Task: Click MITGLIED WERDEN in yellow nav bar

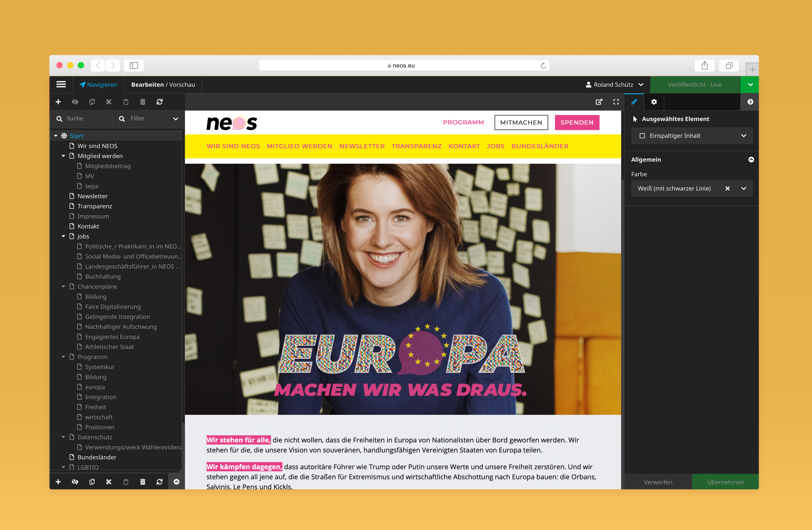Action: click(x=299, y=146)
